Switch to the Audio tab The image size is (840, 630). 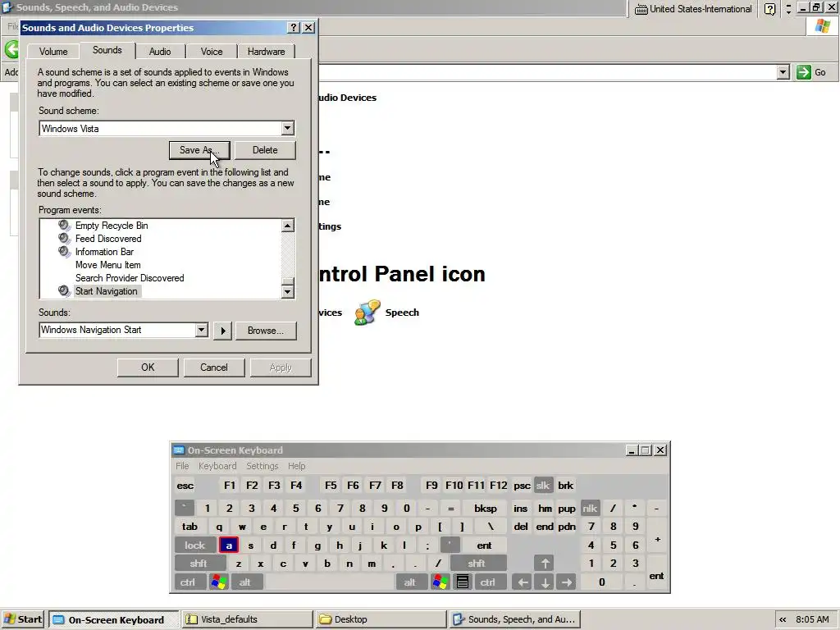pyautogui.click(x=160, y=52)
